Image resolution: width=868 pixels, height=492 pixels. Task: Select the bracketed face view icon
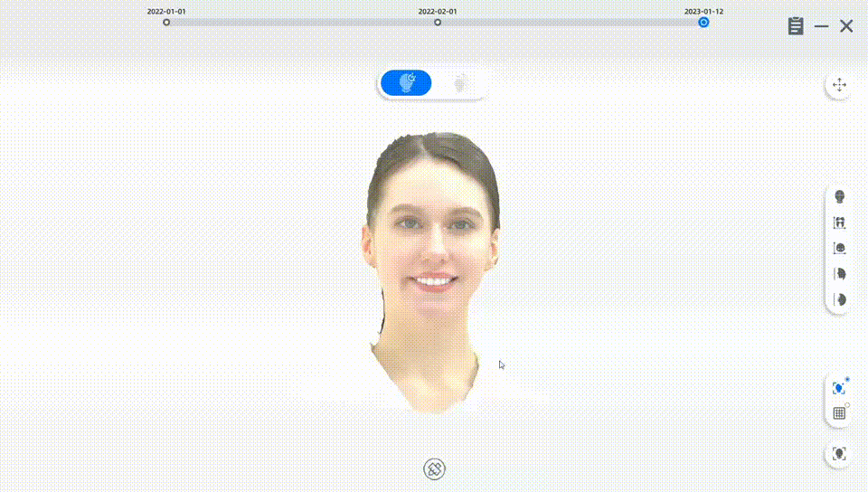click(x=839, y=248)
